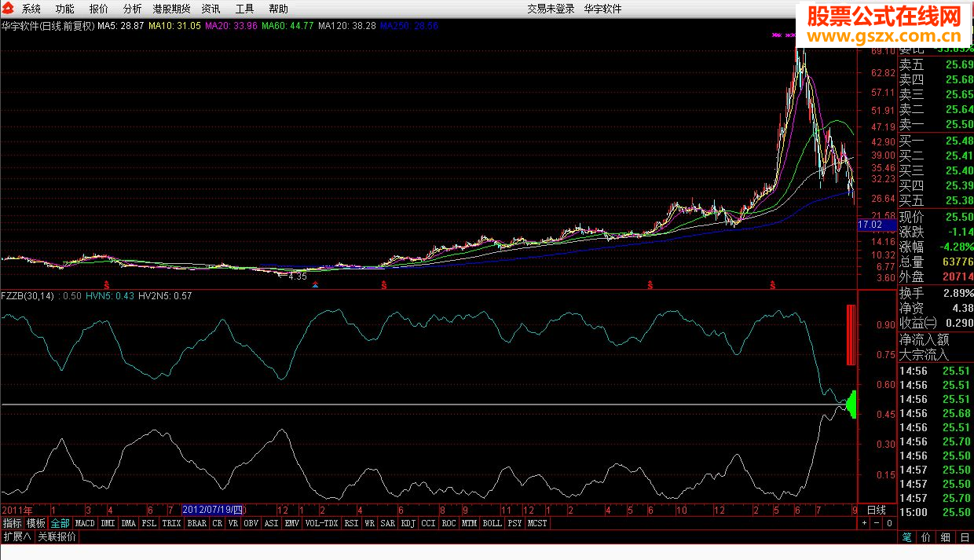This screenshot has height=560, width=974.
Task: Select the BRAR indicator
Action: [x=197, y=523]
